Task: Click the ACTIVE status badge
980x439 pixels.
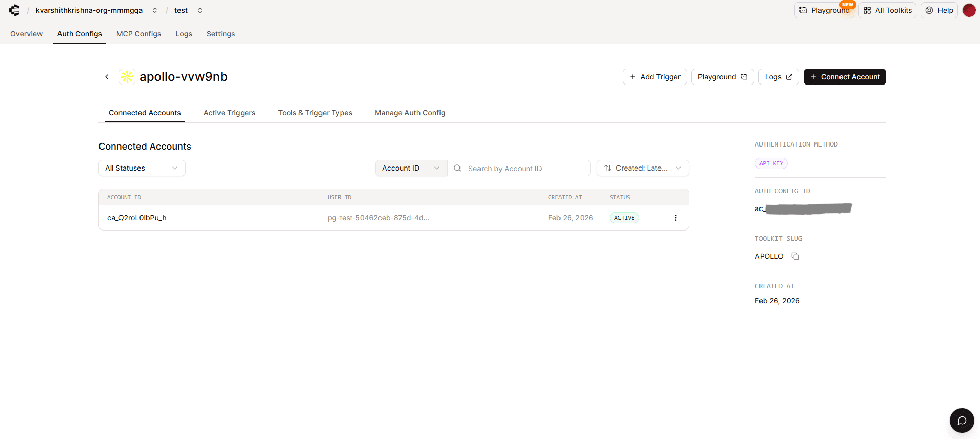Action: (x=625, y=218)
